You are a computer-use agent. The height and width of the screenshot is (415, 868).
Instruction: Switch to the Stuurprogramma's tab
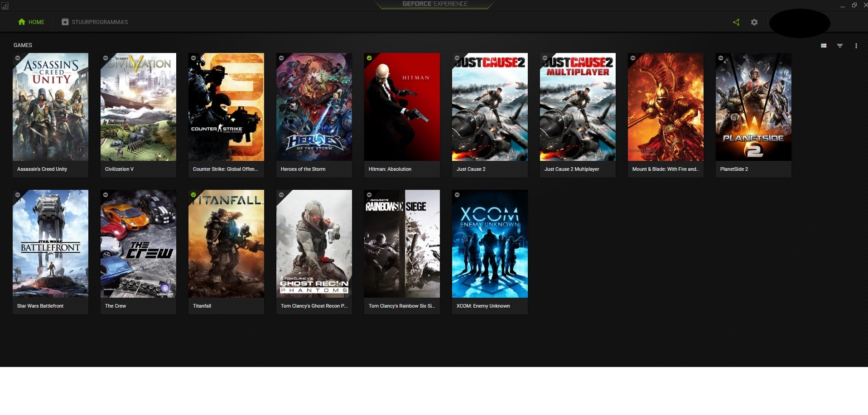95,22
